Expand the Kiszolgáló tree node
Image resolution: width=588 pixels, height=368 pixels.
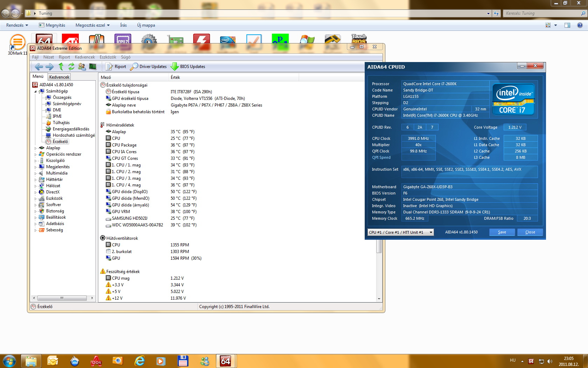[x=35, y=161]
